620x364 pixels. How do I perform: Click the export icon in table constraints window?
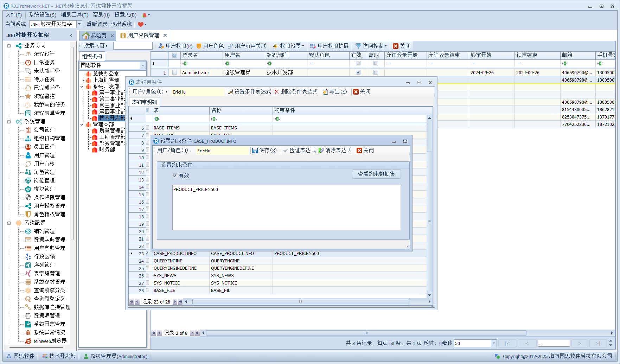point(325,92)
